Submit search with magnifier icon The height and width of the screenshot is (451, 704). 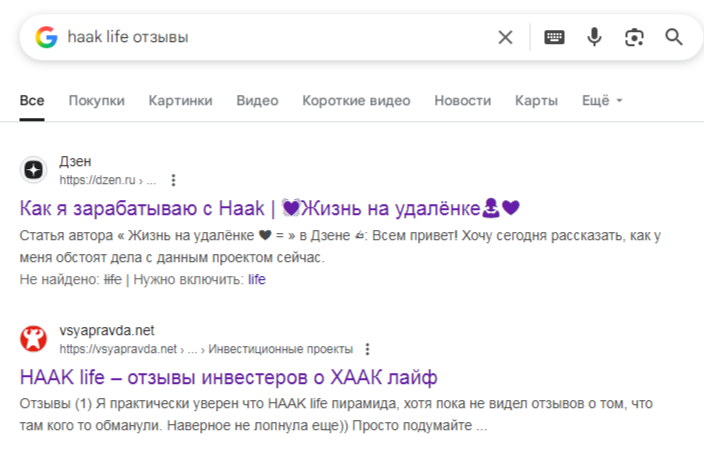point(674,37)
